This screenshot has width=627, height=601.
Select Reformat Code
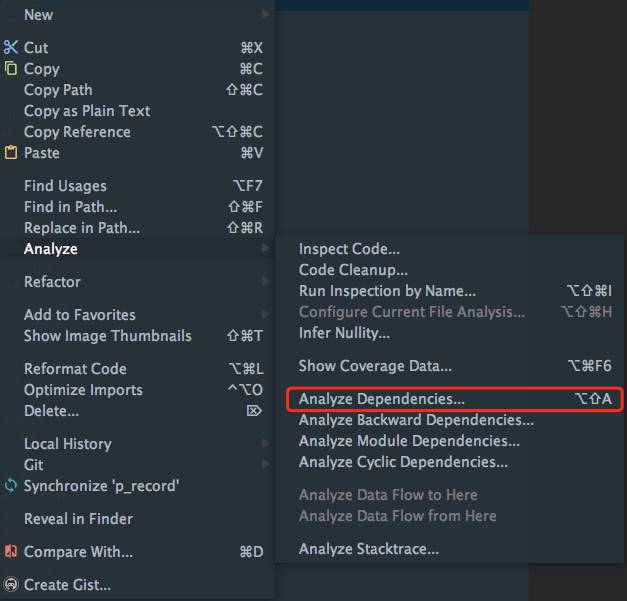tap(75, 369)
